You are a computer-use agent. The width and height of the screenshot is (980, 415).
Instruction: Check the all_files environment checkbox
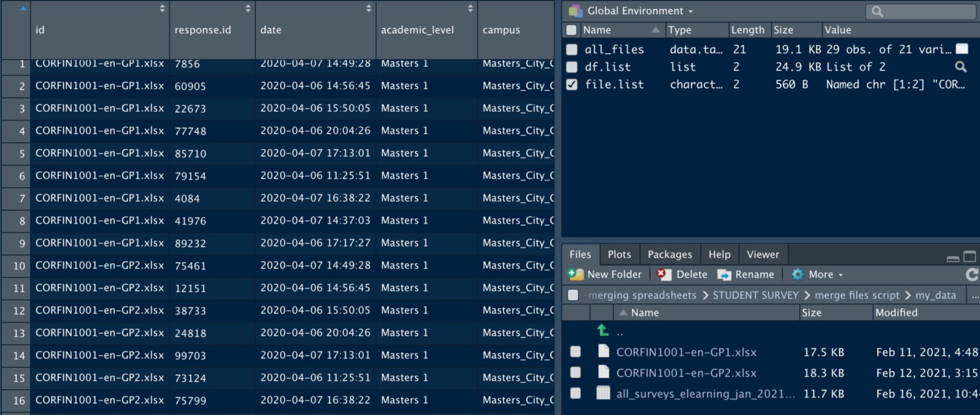pos(572,50)
